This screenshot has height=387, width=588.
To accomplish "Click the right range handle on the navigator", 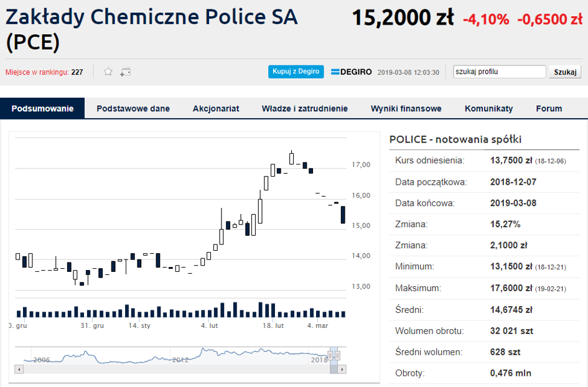I will [x=338, y=355].
